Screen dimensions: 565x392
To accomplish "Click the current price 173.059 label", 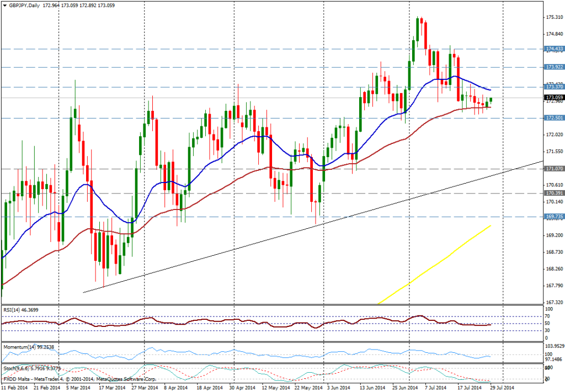I will pyautogui.click(x=553, y=98).
